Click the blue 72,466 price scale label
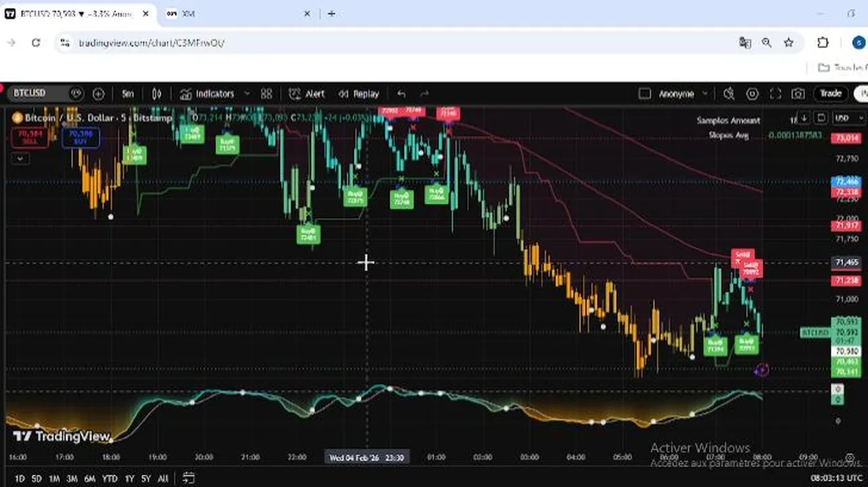 (847, 182)
